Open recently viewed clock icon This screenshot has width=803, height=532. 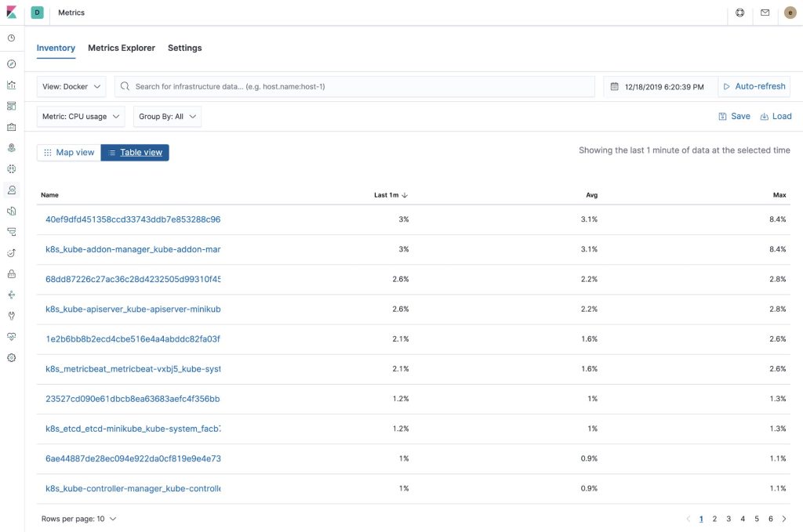click(11, 38)
